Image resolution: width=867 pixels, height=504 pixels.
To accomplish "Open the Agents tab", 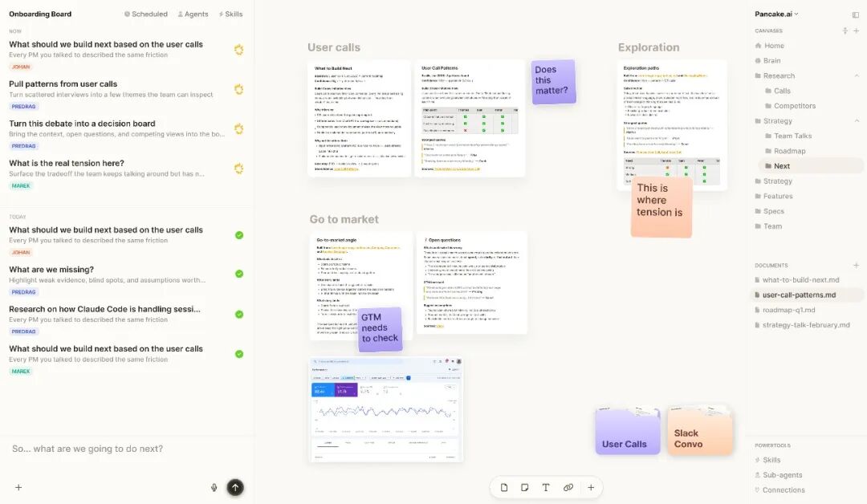I will (x=193, y=14).
